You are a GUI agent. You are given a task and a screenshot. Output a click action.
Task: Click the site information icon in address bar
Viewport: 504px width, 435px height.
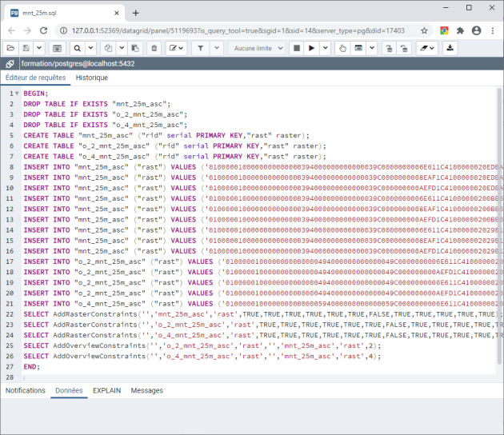[x=64, y=30]
